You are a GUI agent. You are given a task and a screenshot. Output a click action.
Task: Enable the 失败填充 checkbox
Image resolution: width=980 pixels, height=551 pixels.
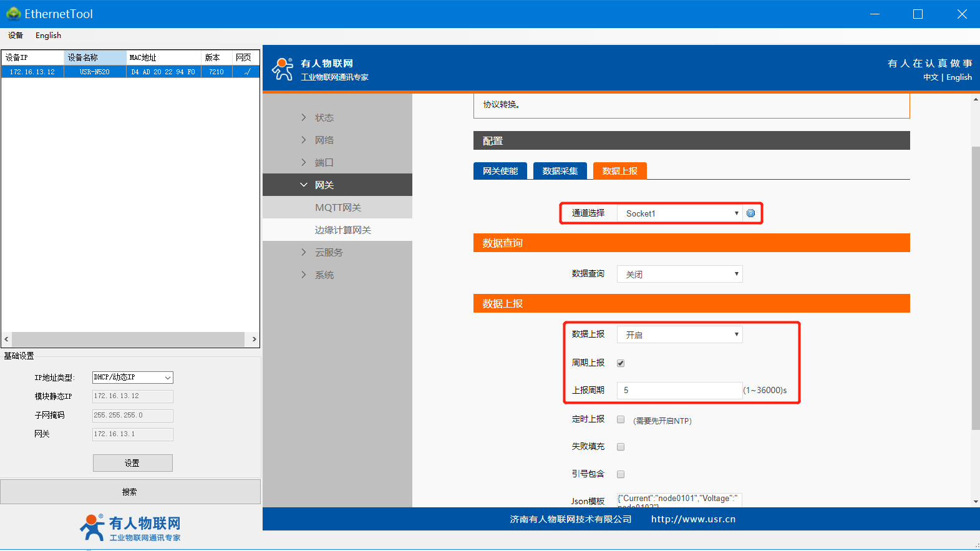tap(621, 447)
